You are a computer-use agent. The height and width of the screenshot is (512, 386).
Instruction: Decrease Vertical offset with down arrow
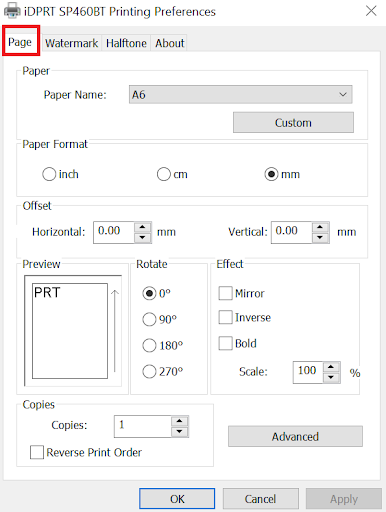(x=321, y=238)
